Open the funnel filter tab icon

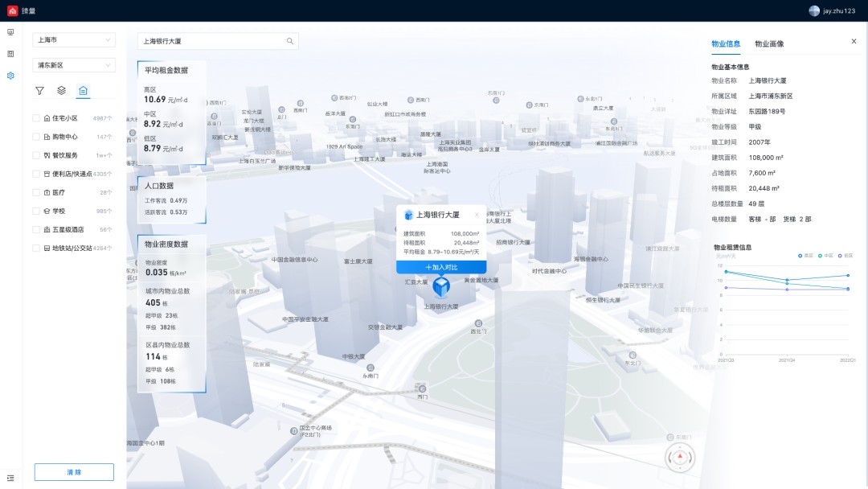point(40,91)
